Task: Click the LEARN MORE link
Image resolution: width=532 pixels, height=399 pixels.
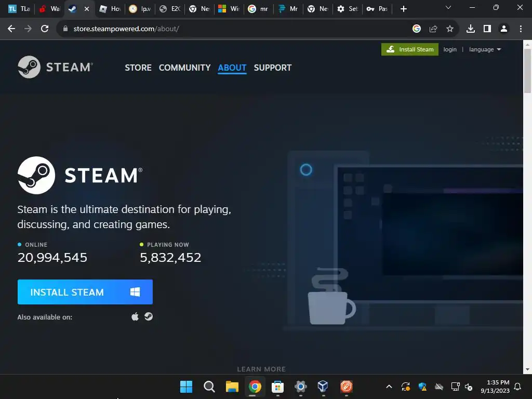Action: coord(261,369)
